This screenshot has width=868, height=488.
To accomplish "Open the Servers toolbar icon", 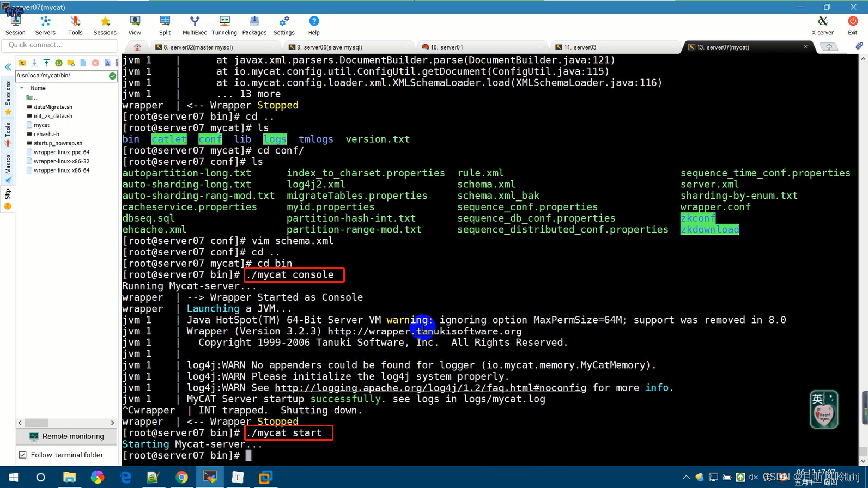I will (x=45, y=26).
